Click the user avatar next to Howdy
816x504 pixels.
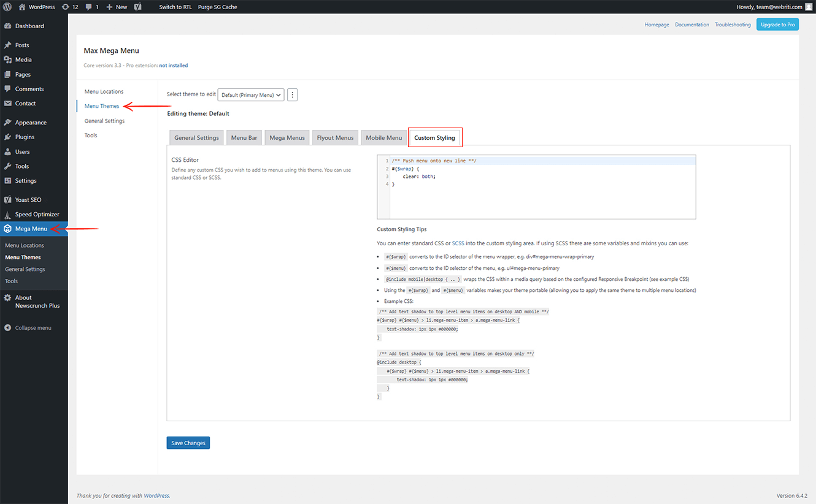809,7
